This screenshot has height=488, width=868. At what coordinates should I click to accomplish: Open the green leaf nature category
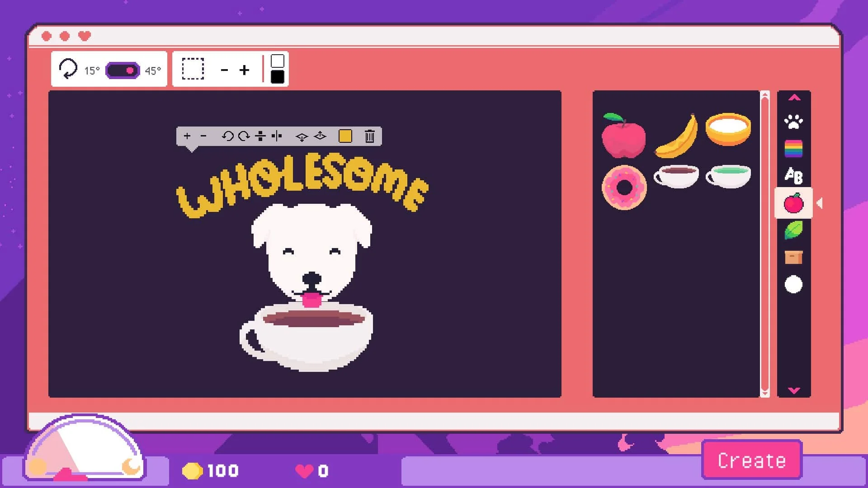pyautogui.click(x=793, y=230)
